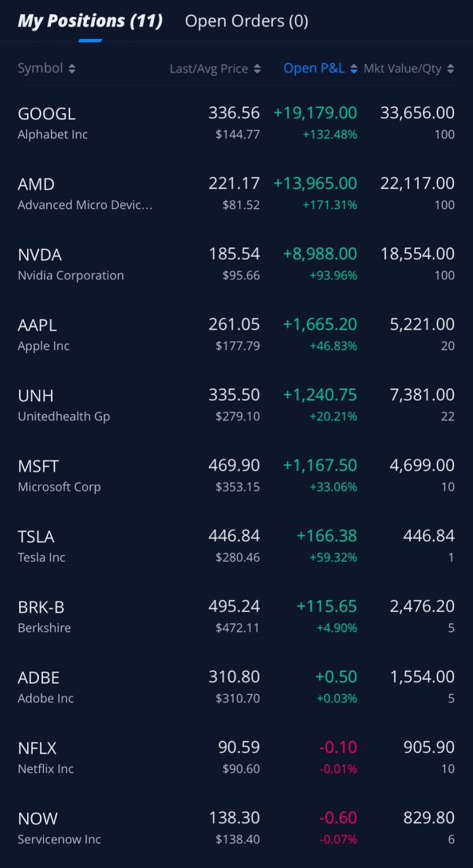
Task: Select NOW Servicenow Inc row
Action: [x=236, y=827]
